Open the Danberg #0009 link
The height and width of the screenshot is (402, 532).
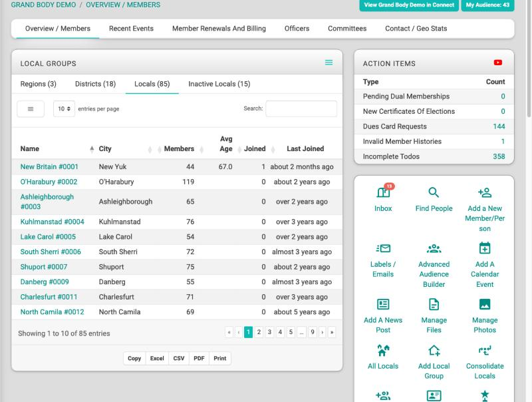pyautogui.click(x=45, y=282)
